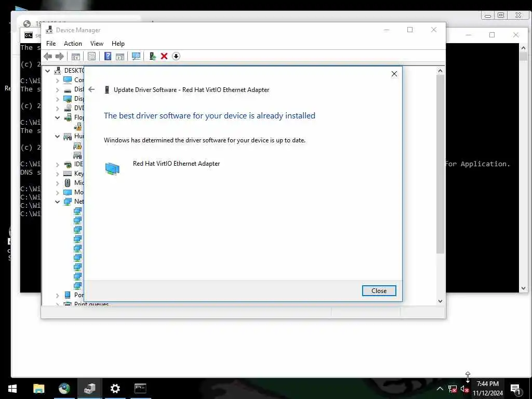Click the Forward arrow in Device Manager toolbar
The height and width of the screenshot is (399, 532).
coord(60,56)
